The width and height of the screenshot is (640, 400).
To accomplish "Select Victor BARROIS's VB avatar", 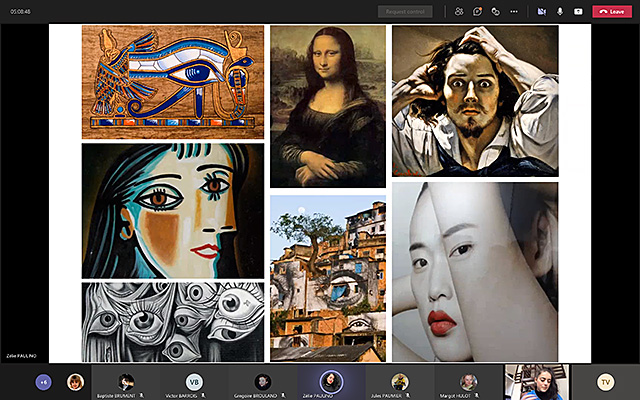I will click(x=194, y=382).
